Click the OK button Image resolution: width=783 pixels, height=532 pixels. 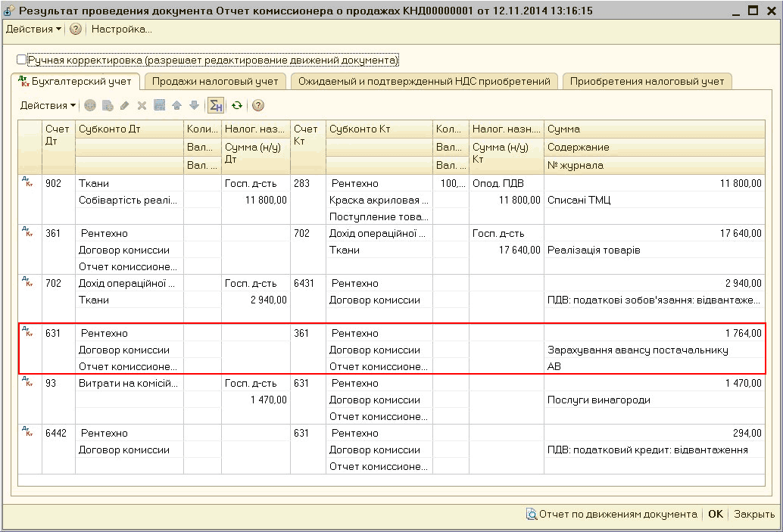click(x=716, y=514)
